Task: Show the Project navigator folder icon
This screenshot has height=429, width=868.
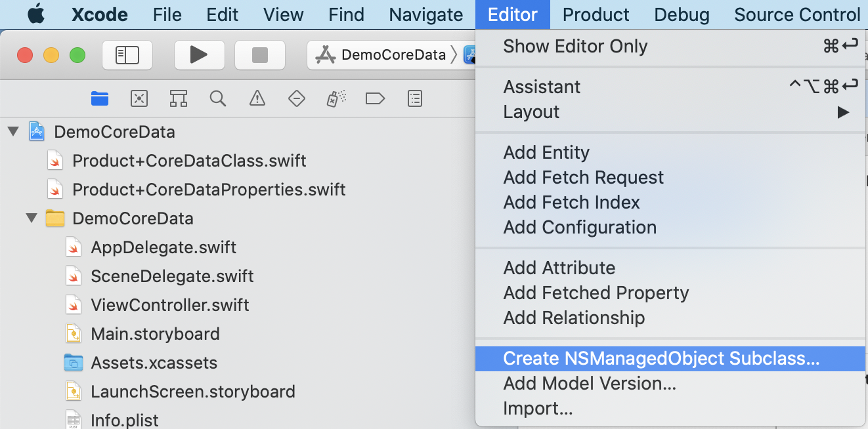Action: 100,99
